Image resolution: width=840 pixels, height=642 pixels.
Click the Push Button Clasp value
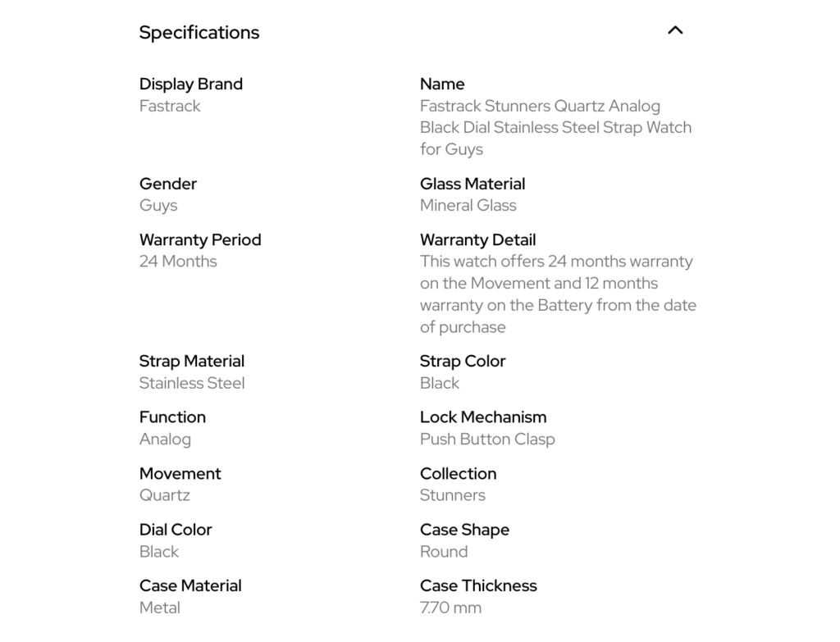pos(487,439)
